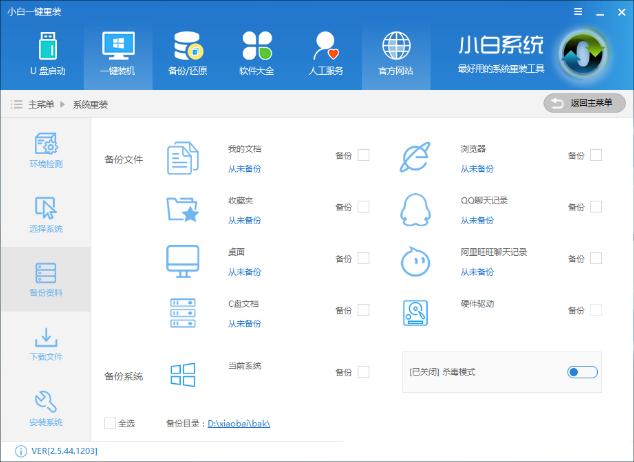Click the 环境检测 sidebar icon
This screenshot has width=634, height=462.
46,150
